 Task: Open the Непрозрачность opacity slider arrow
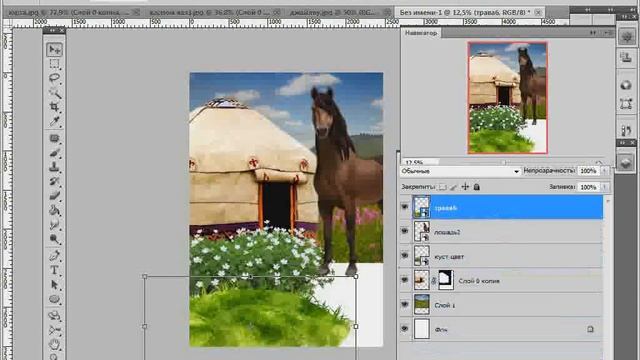[x=605, y=171]
